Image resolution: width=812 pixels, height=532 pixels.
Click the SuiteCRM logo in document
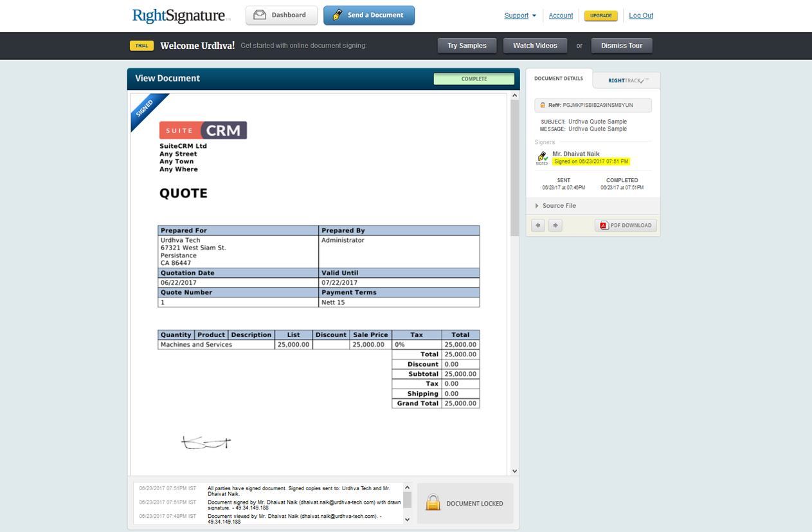(x=203, y=131)
